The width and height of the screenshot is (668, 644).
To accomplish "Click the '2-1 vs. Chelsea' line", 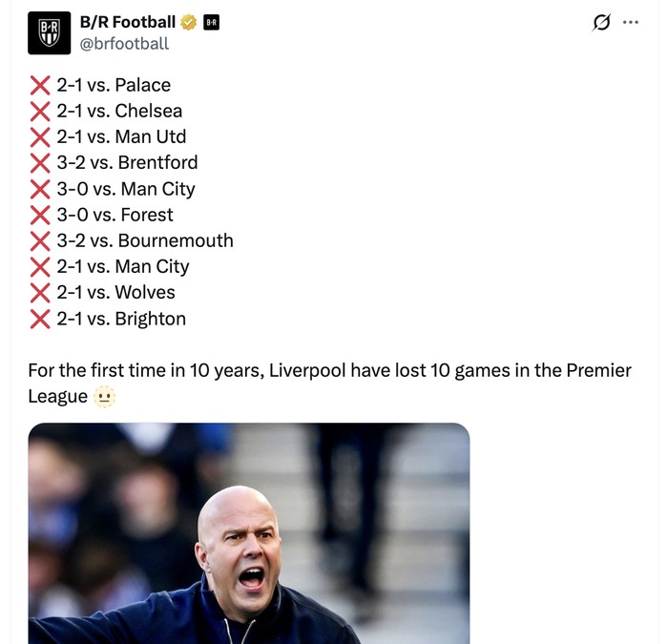I will coord(119,111).
